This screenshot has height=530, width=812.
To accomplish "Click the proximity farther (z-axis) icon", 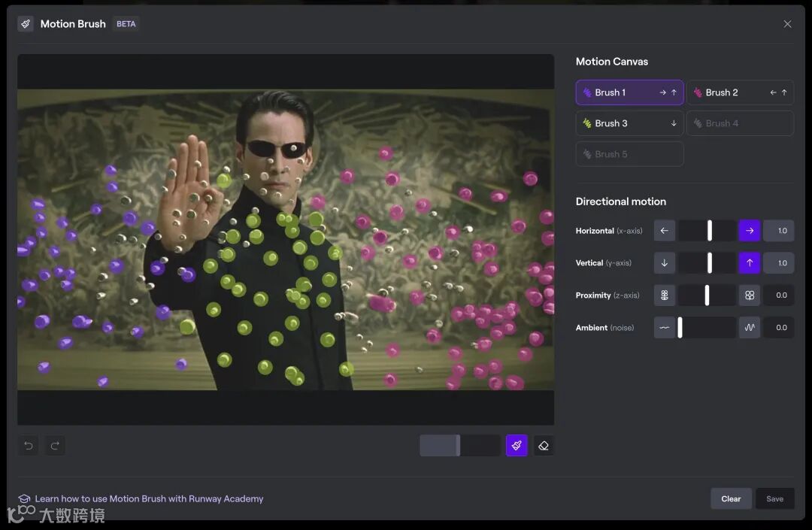I will [665, 295].
